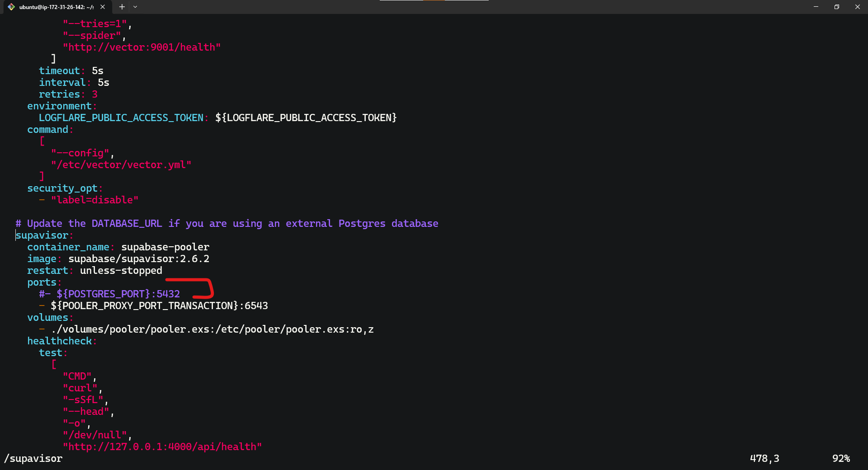Viewport: 868px width, 470px height.
Task: Restore down the terminal window
Action: (837, 7)
